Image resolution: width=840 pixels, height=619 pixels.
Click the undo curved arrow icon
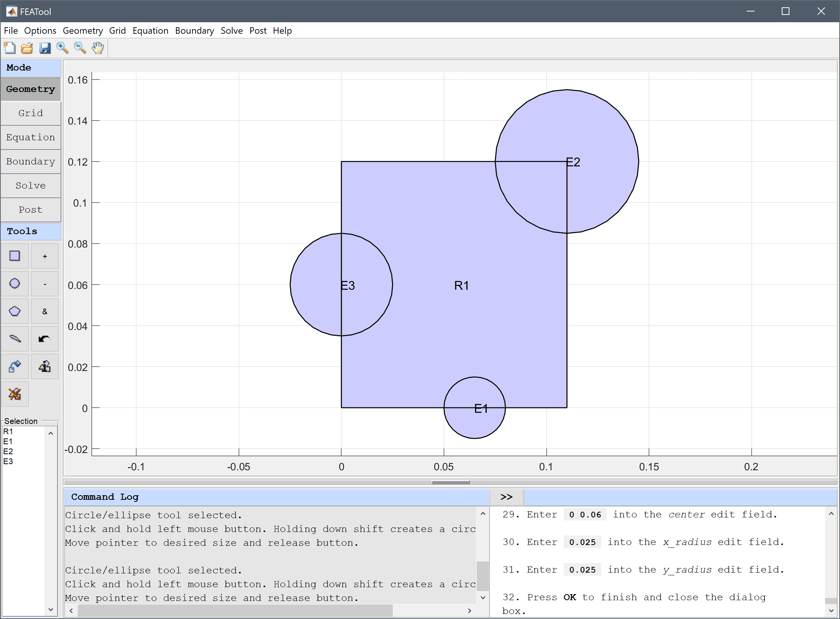[45, 338]
